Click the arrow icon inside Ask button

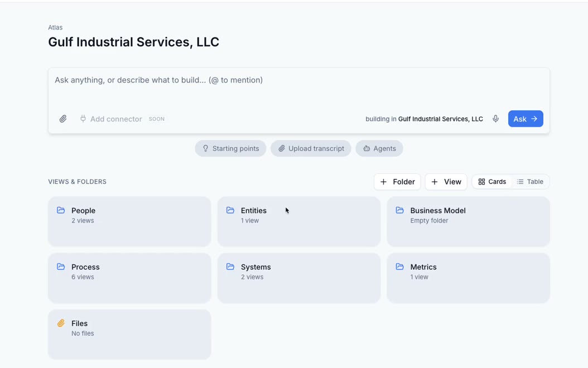point(534,119)
